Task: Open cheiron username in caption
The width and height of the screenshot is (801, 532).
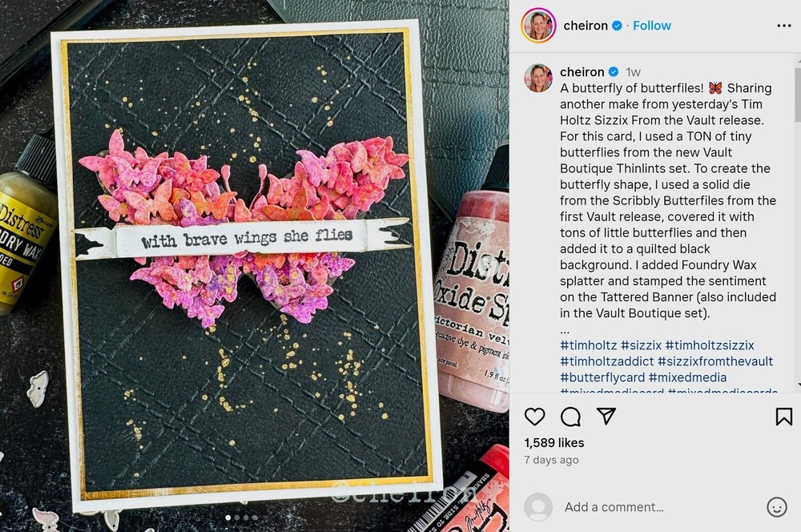Action: tap(582, 72)
